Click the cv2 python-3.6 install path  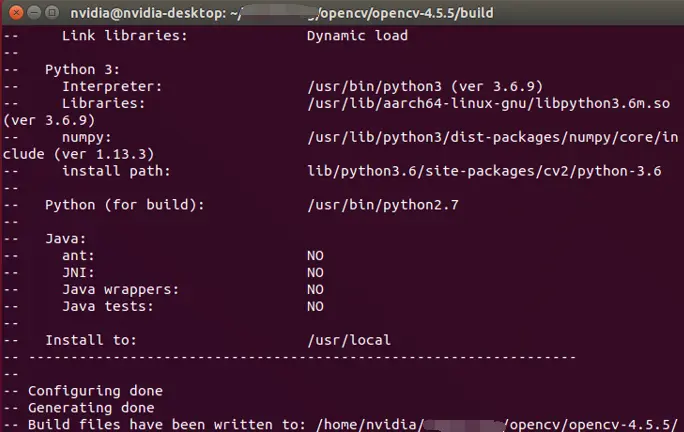(x=484, y=171)
